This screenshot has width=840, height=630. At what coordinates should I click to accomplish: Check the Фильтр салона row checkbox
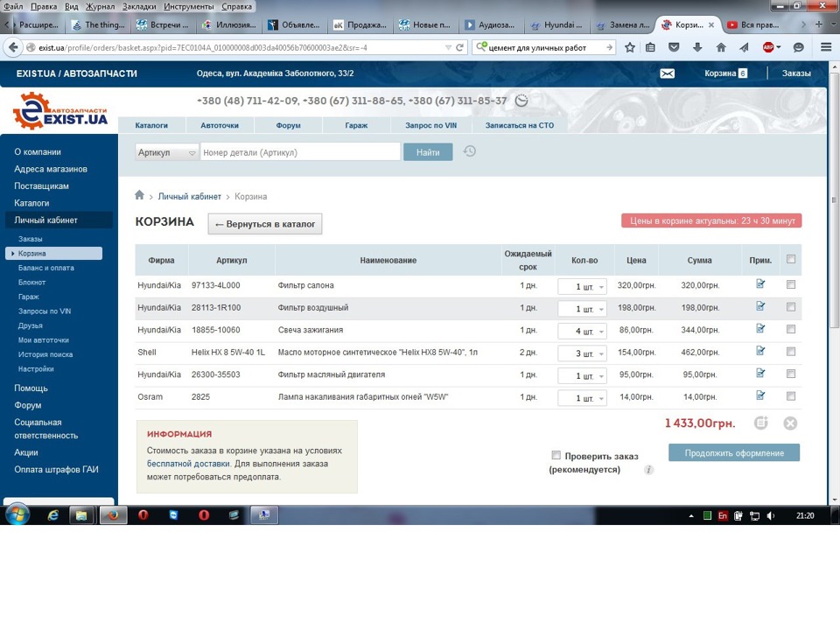coord(791,284)
